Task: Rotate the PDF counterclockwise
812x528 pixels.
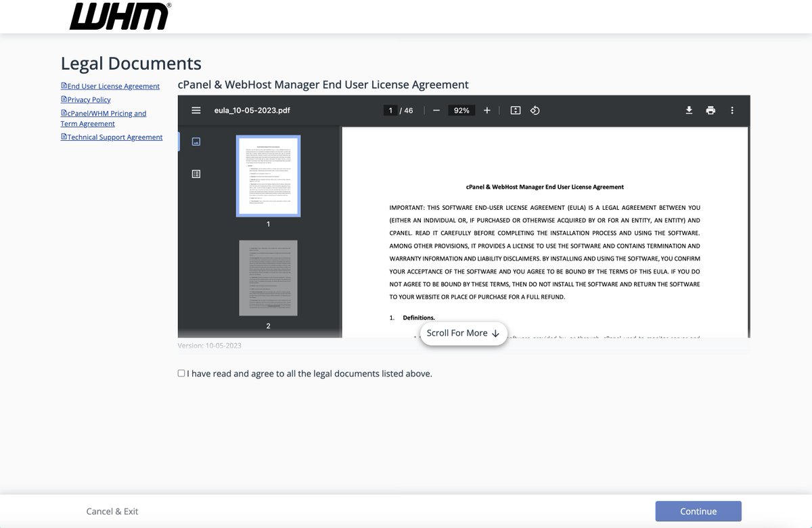Action: click(x=535, y=110)
